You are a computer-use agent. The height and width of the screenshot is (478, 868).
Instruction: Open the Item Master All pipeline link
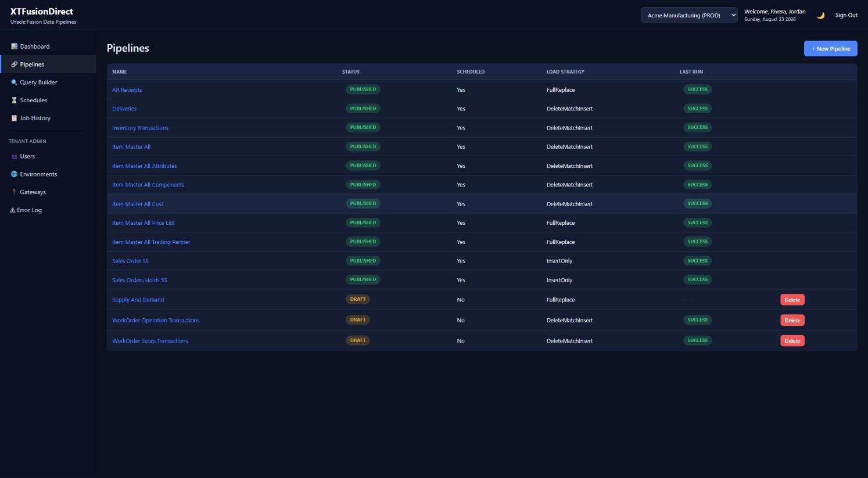click(x=131, y=147)
